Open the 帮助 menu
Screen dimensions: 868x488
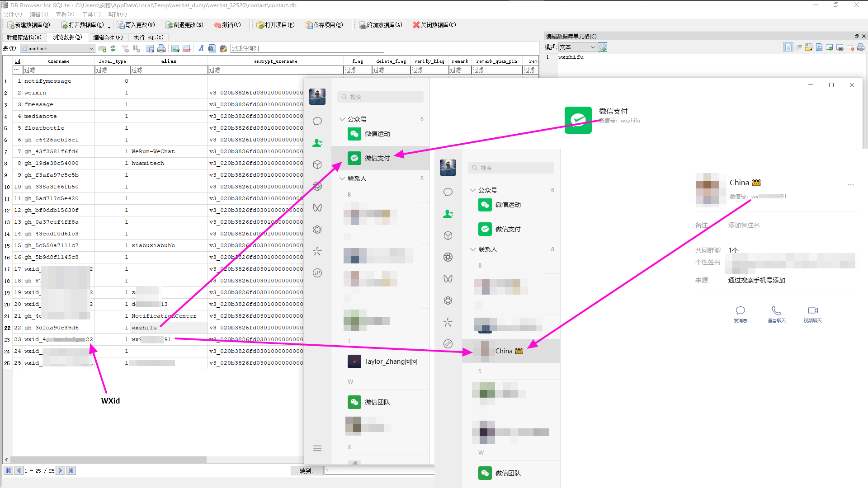click(x=117, y=14)
